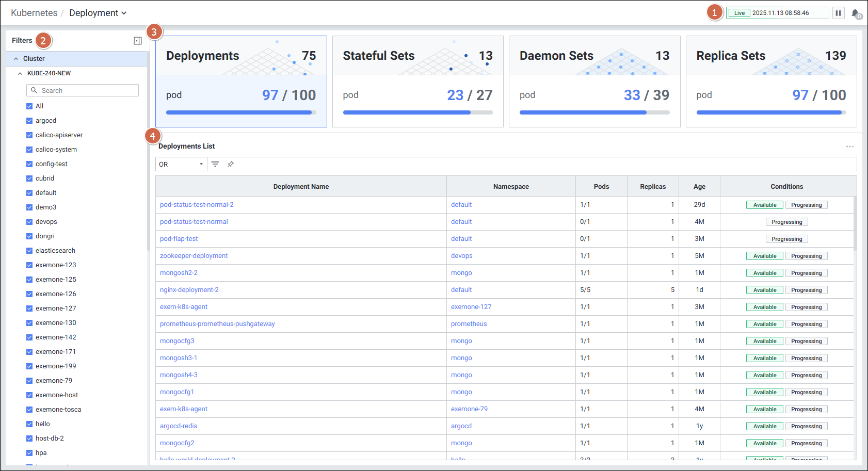The height and width of the screenshot is (471, 868).
Task: Open the prometheus namespace link
Action: [x=469, y=324]
